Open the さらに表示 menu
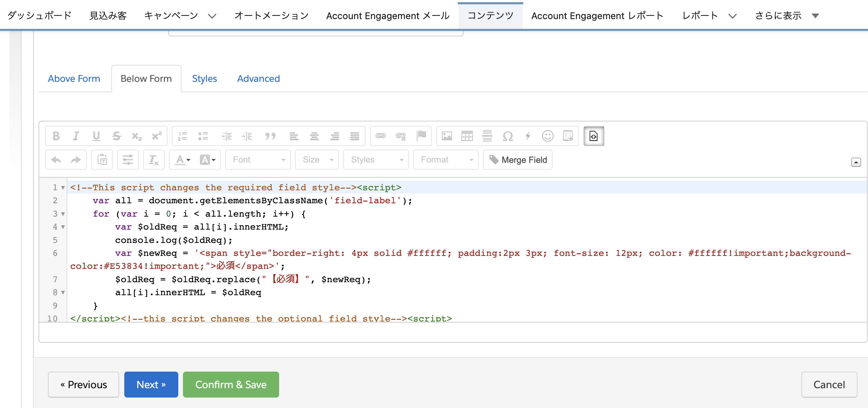Image resolution: width=868 pixels, height=408 pixels. pos(787,15)
